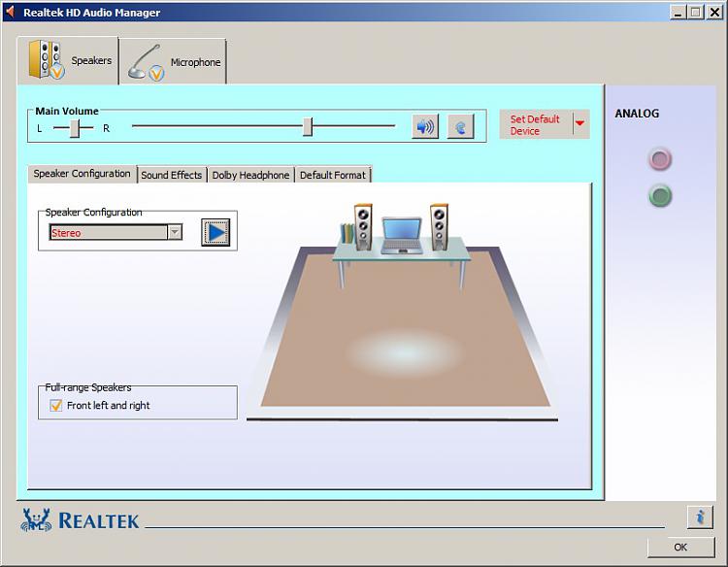Open the information icon button
This screenshot has width=728, height=567.
pyautogui.click(x=700, y=517)
